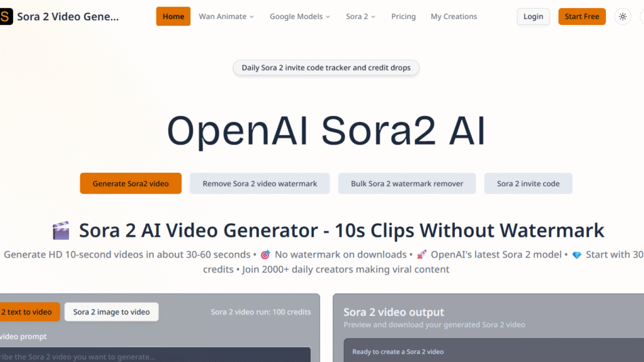
Task: Expand the Sora 2 navigation dropdown
Action: click(x=360, y=16)
